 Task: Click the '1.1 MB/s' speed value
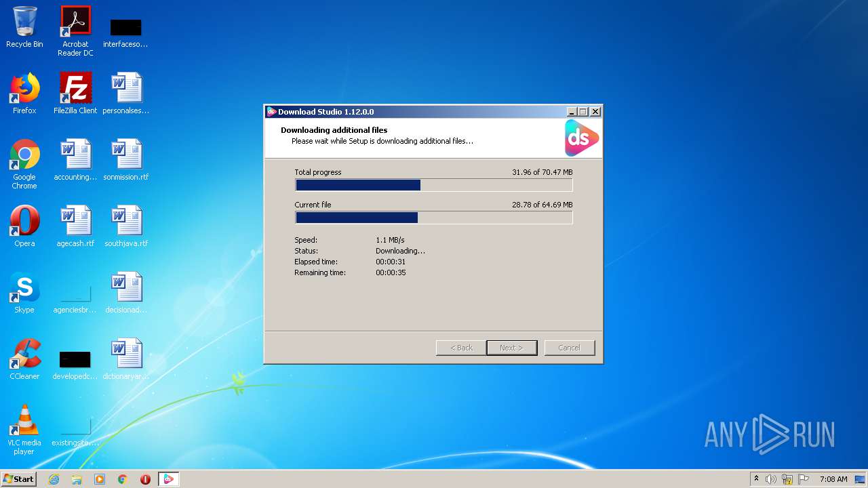point(390,240)
